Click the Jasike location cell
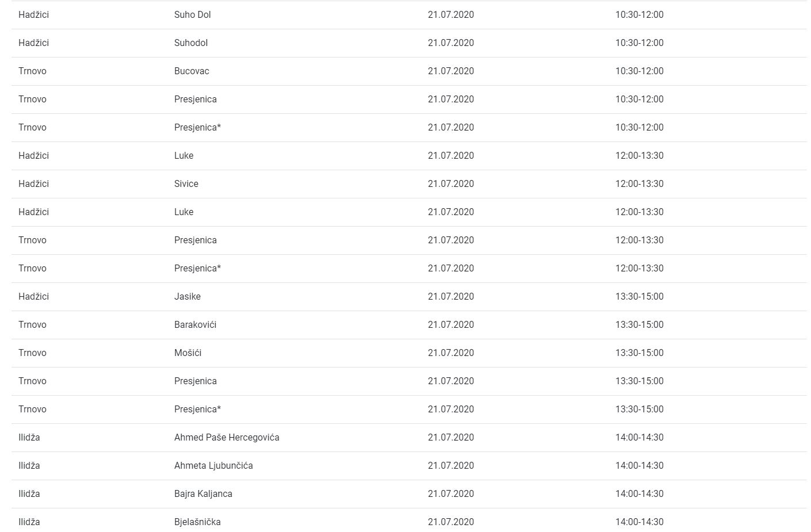 (187, 297)
